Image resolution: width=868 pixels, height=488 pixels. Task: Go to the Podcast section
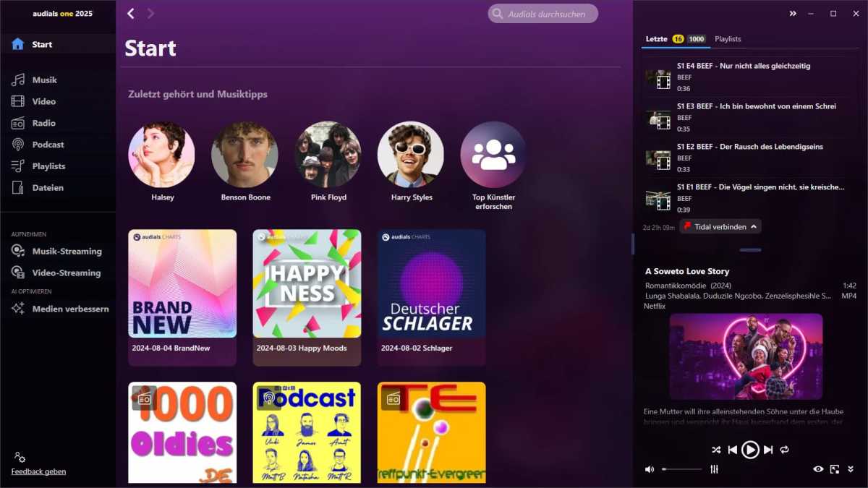click(47, 145)
